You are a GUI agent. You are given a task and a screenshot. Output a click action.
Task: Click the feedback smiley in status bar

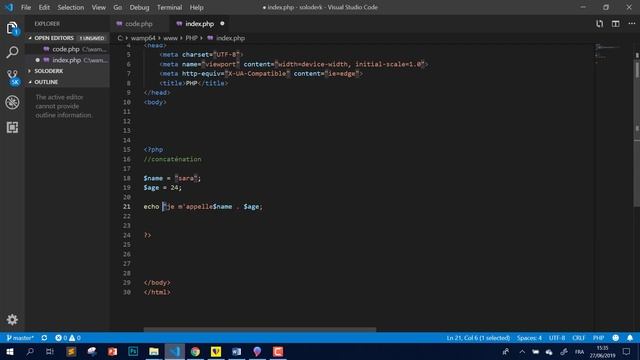(616, 338)
